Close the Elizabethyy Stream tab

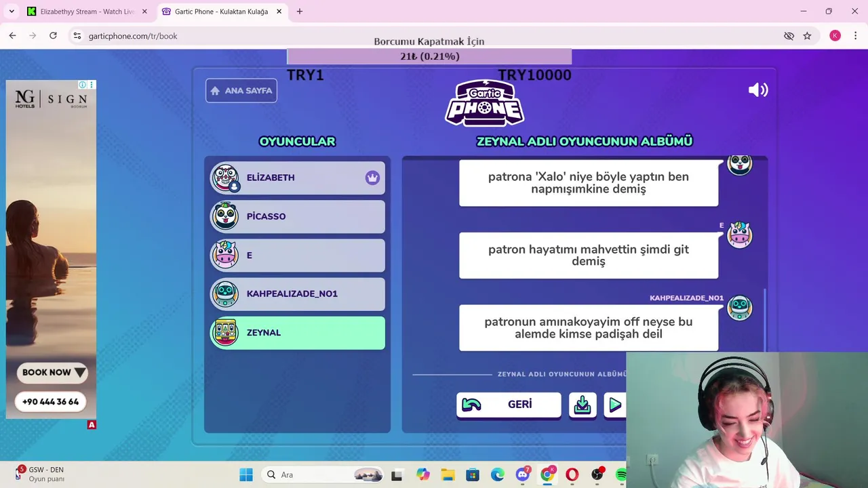[x=144, y=12]
